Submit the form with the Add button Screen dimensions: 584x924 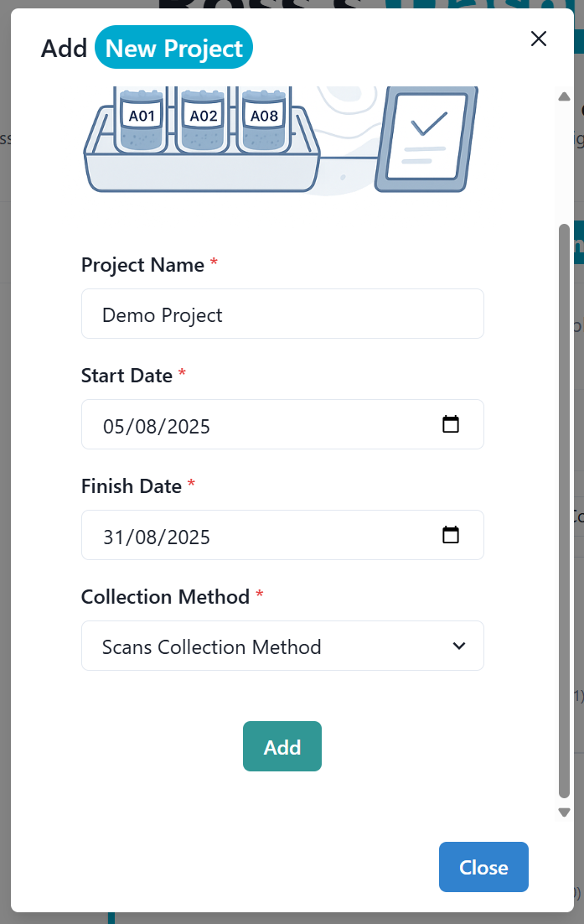282,746
